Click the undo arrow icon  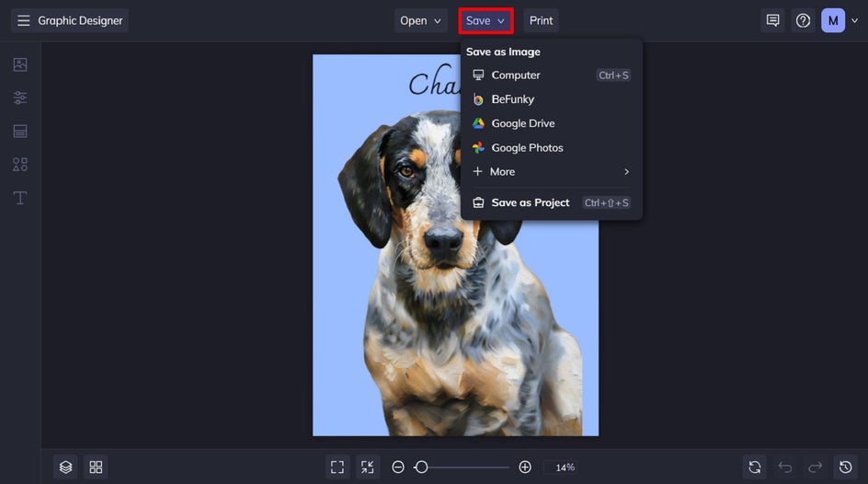click(784, 467)
